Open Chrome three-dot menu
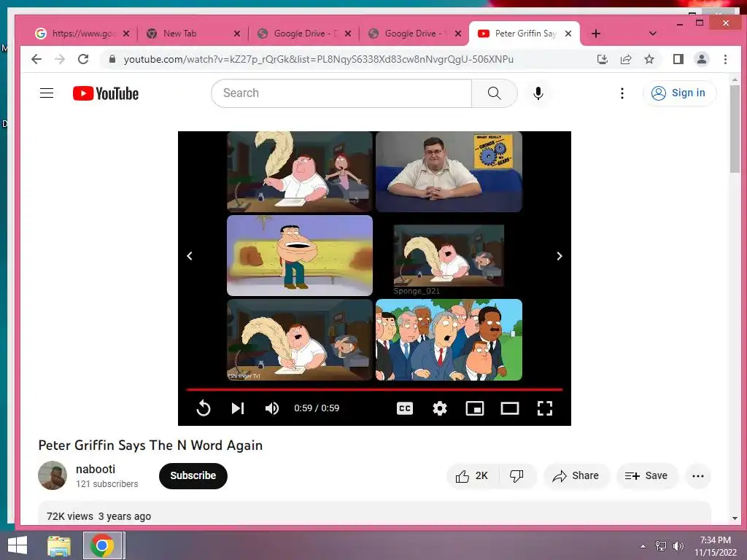Screen dimensions: 747x560 point(726,59)
